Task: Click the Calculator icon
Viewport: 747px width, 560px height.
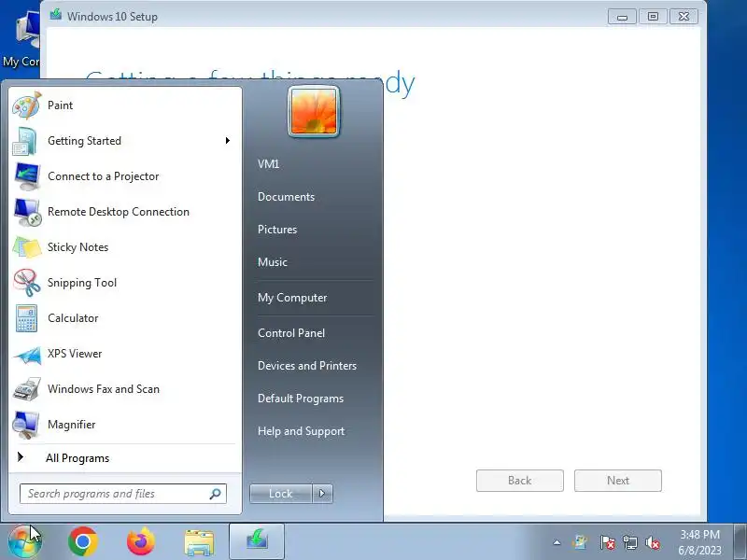Action: 26,318
